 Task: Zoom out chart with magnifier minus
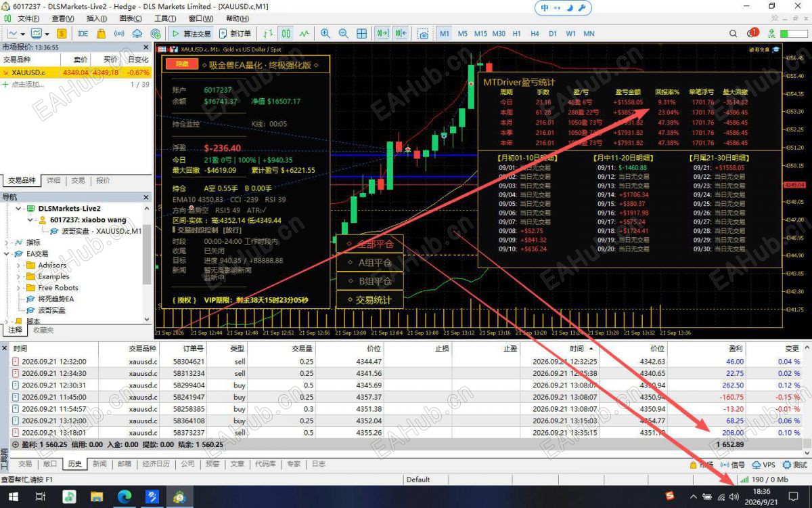[x=344, y=33]
